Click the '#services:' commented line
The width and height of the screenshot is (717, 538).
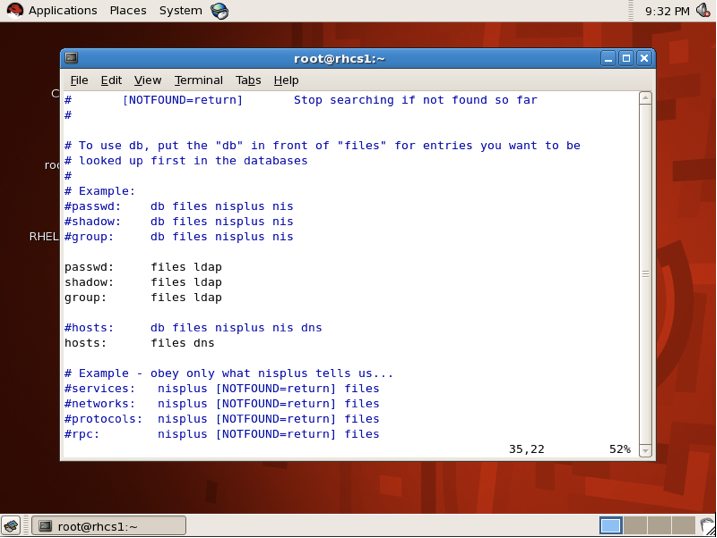pyautogui.click(x=222, y=389)
